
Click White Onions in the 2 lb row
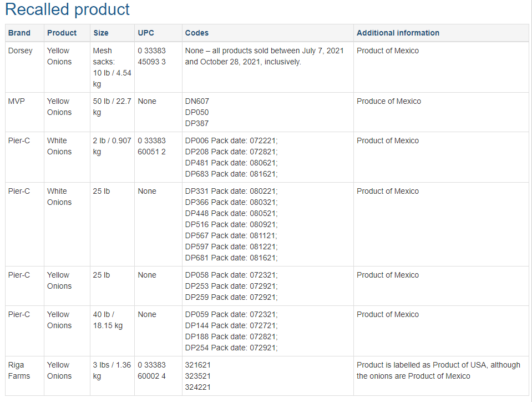pos(59,146)
